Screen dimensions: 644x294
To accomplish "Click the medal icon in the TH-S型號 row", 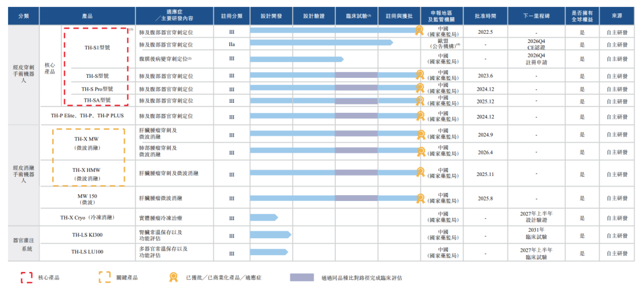I will [420, 75].
